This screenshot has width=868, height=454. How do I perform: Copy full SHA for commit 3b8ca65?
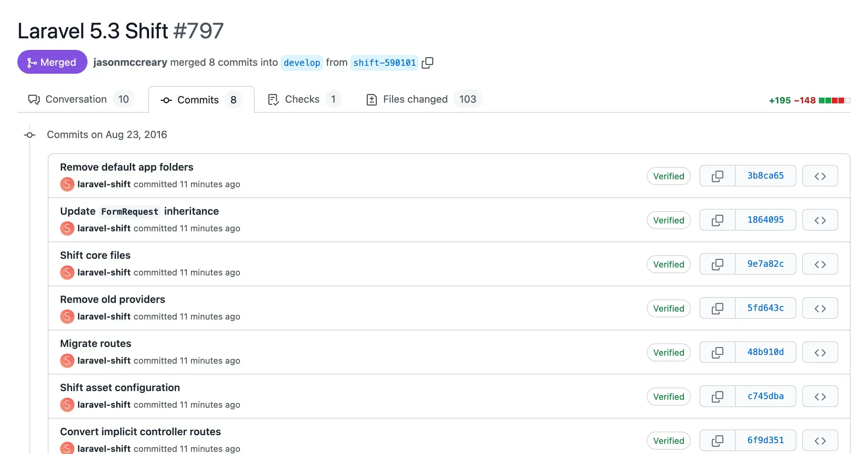click(718, 176)
